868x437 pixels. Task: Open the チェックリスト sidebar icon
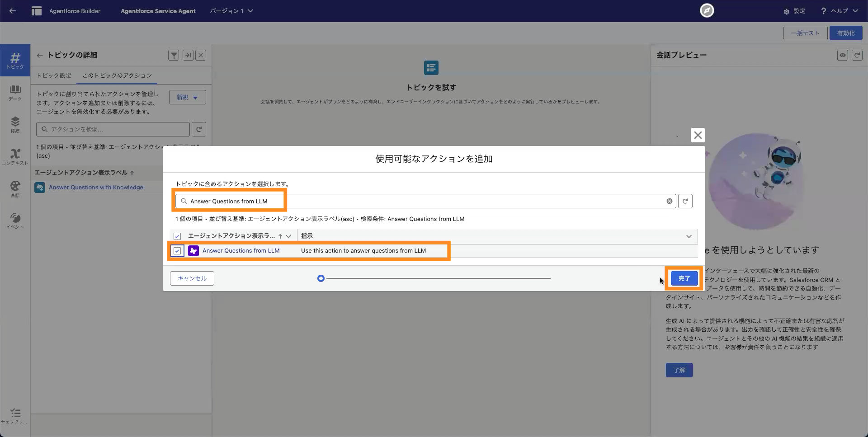[15, 416]
